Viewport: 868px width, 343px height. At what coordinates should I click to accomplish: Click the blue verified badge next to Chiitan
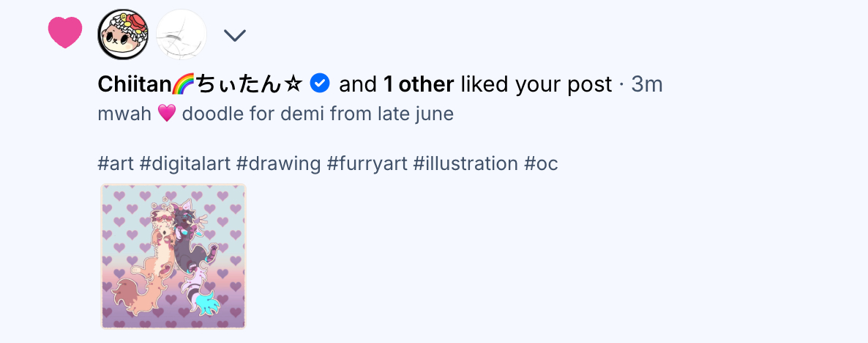pyautogui.click(x=320, y=84)
